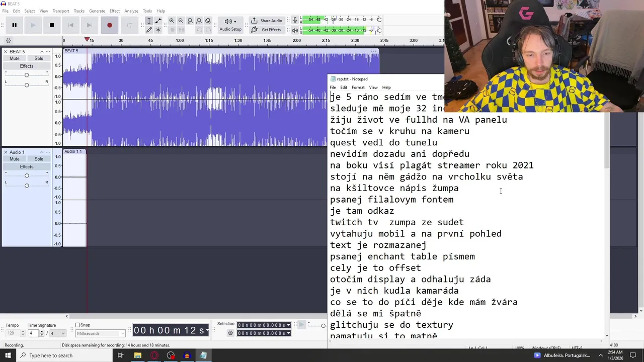
Task: Click Skip to Start transport button
Action: click(x=71, y=25)
